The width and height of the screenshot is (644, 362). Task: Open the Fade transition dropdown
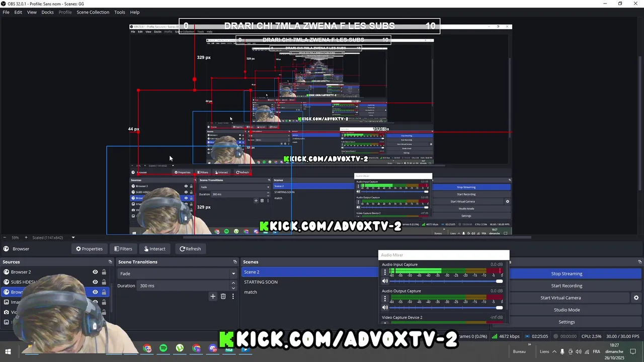click(x=178, y=274)
